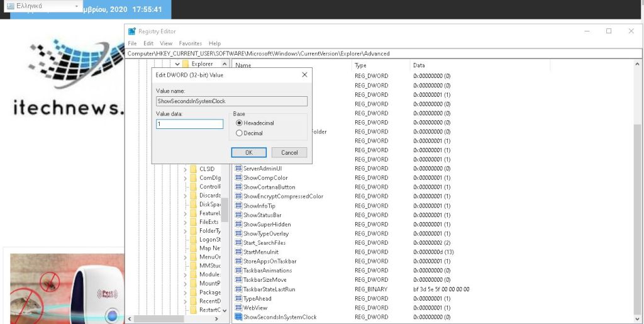The image size is (644, 324).
Task: Select the Hexadecimal base option
Action: [239, 123]
